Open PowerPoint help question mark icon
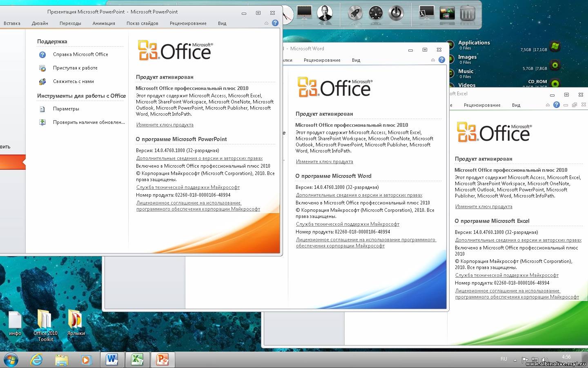 (275, 23)
